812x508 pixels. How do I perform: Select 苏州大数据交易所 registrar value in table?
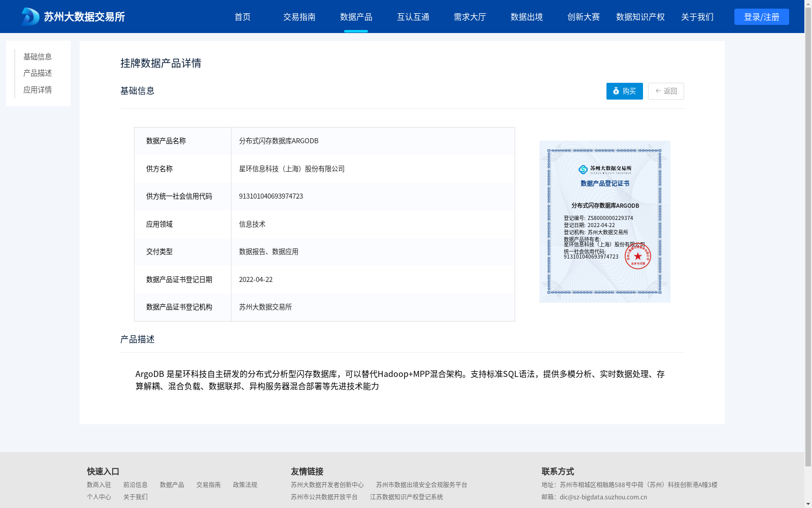tap(265, 307)
